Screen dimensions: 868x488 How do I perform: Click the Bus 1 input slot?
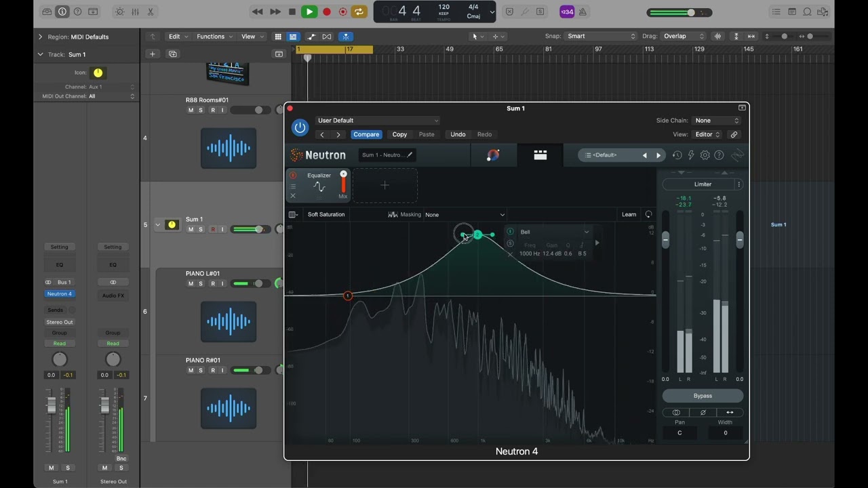tap(64, 282)
